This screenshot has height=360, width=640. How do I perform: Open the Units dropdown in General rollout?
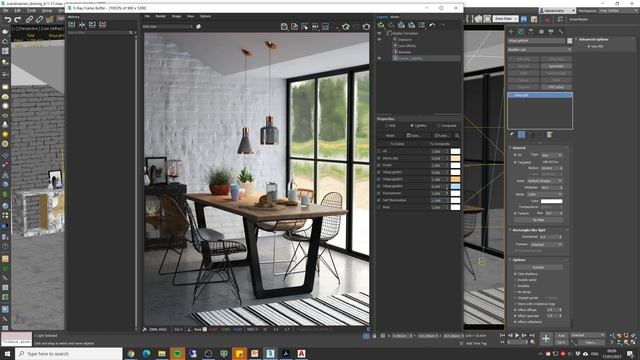coord(545,180)
